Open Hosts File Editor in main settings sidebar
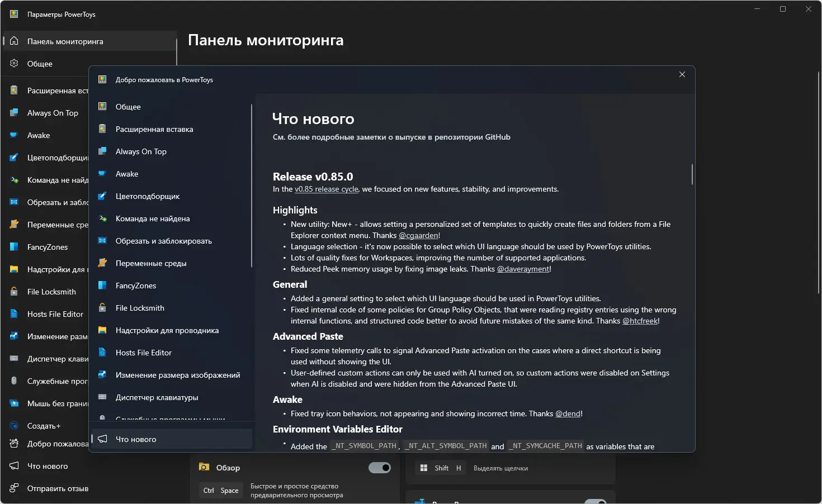The width and height of the screenshot is (822, 504). point(46,314)
